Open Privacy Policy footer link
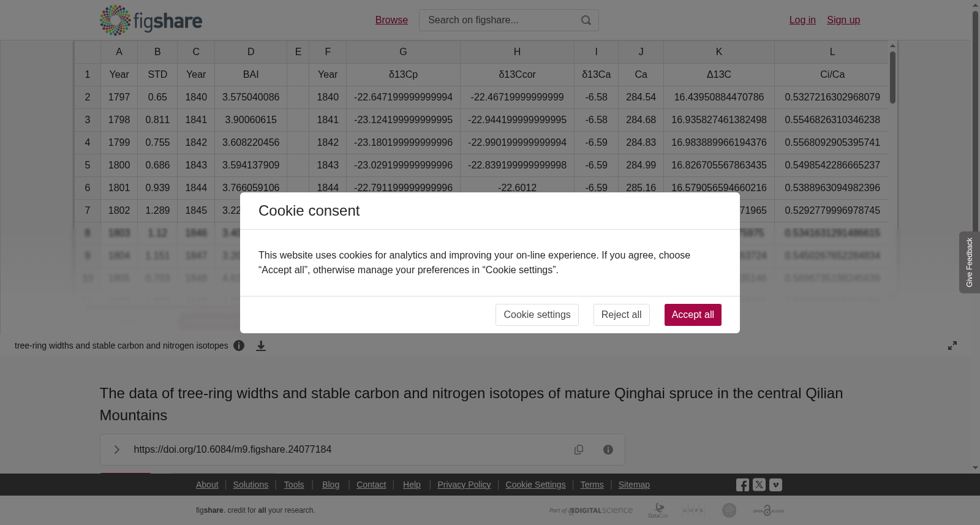 (464, 485)
